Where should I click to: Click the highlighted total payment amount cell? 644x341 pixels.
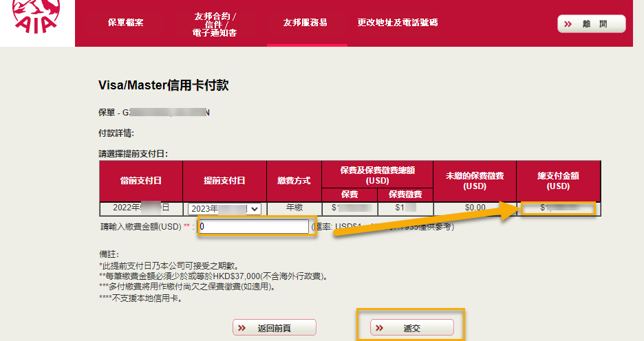[558, 208]
